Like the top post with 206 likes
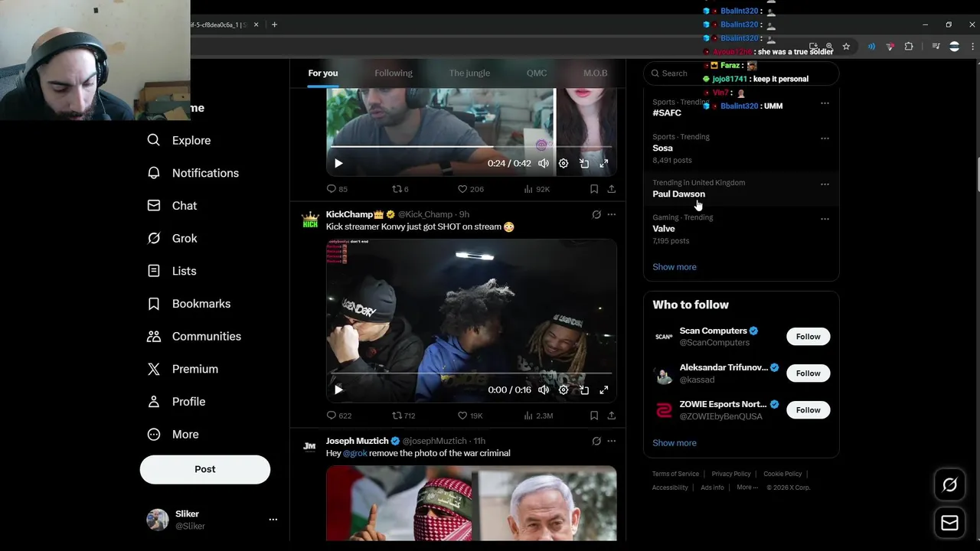Viewport: 980px width, 551px height. [470, 189]
